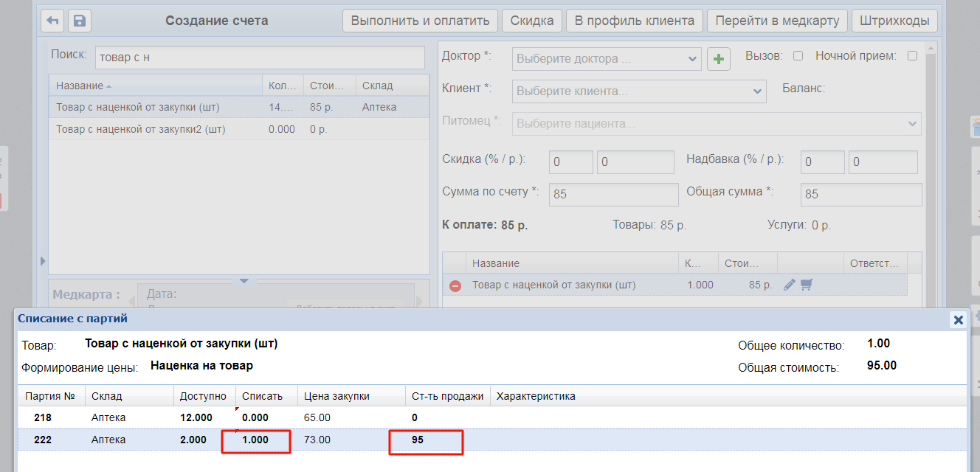Viewport: 980px width, 472px height.
Task: Enable the Ночной прием checkbox
Action: [913, 56]
